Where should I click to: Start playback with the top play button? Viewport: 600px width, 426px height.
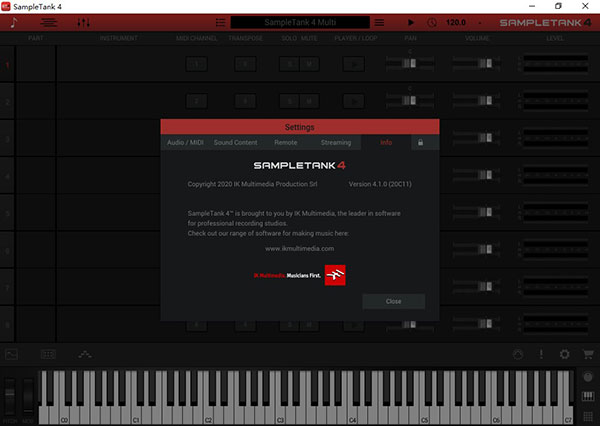pyautogui.click(x=411, y=23)
